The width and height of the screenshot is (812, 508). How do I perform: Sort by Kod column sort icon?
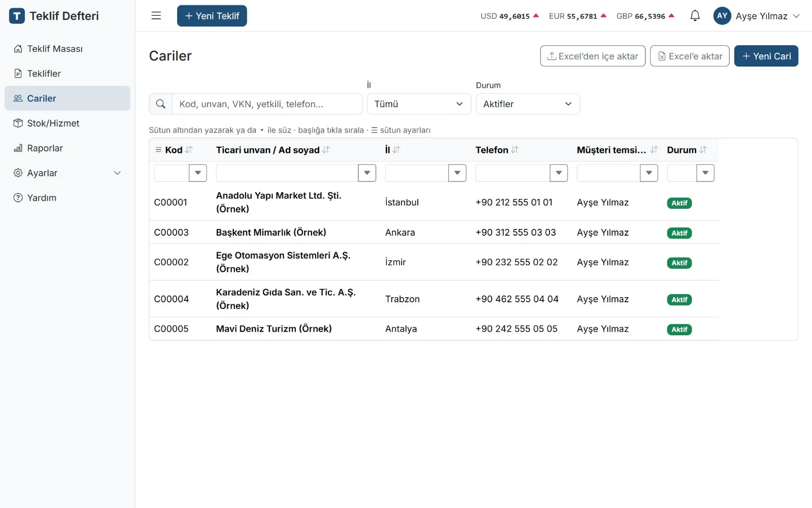[x=189, y=150]
